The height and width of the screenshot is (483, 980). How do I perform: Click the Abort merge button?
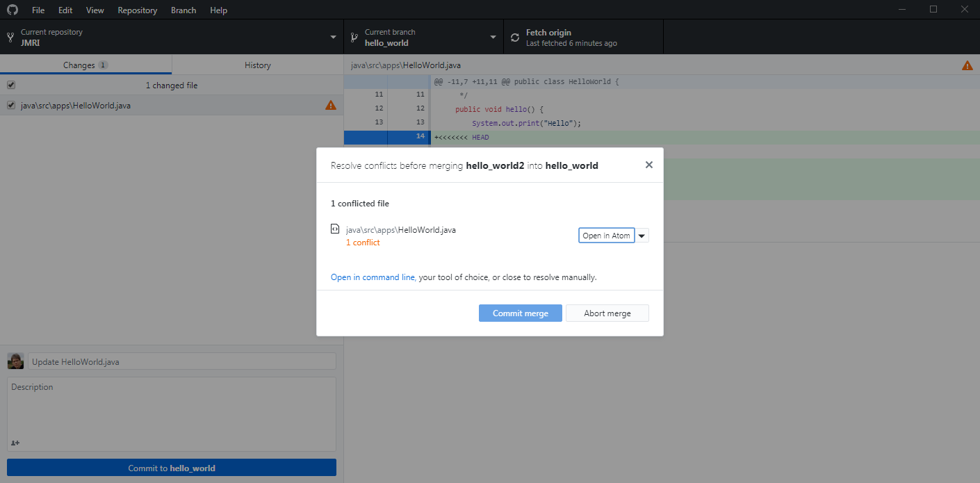[607, 313]
